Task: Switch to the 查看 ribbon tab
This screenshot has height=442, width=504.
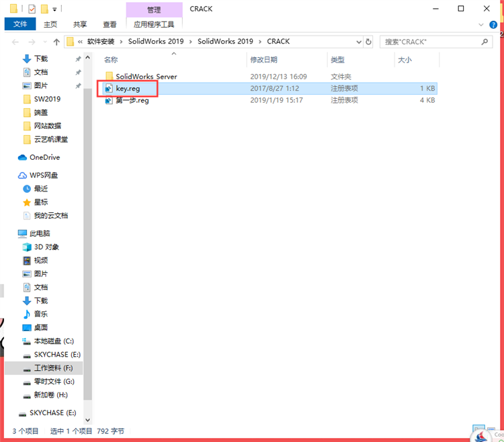Action: click(x=110, y=24)
